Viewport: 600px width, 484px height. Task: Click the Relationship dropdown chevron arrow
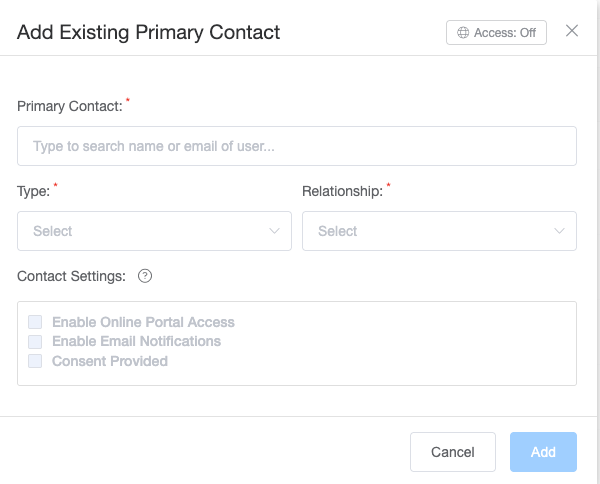[x=560, y=231]
